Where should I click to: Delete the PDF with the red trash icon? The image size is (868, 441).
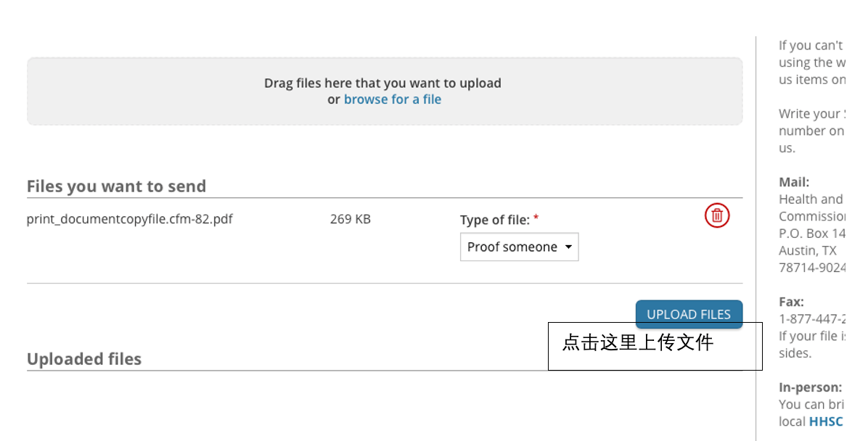click(x=717, y=215)
